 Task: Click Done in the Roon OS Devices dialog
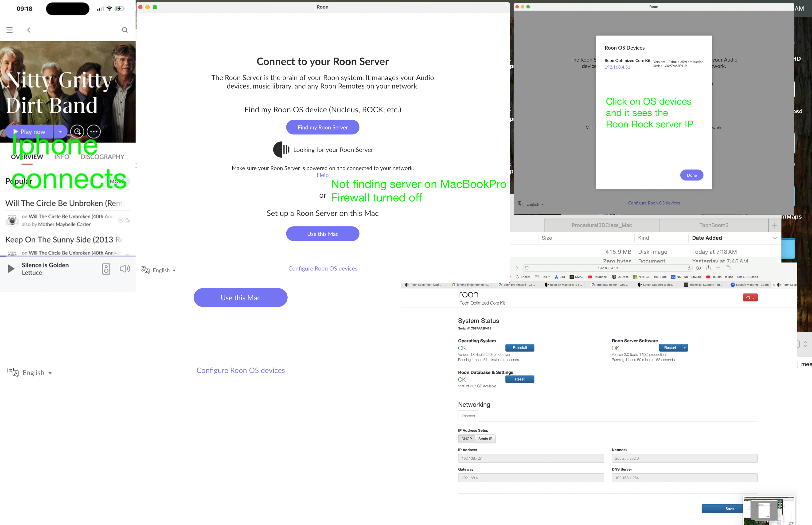[692, 175]
